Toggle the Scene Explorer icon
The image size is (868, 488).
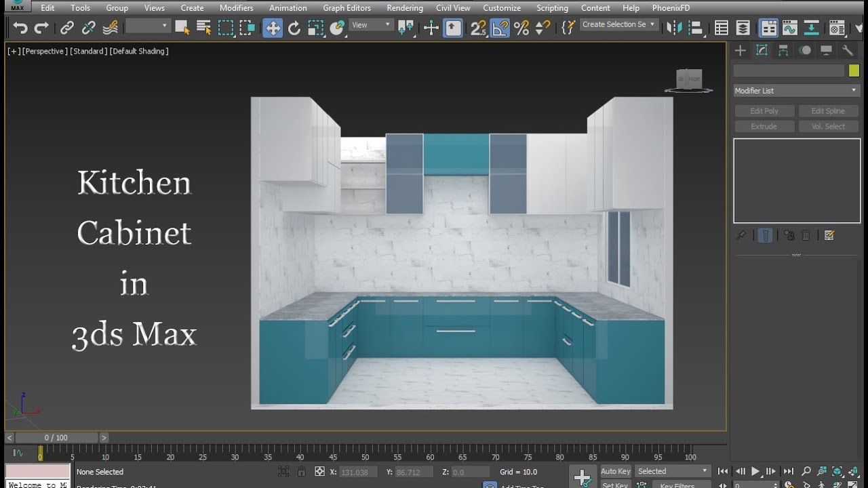tap(722, 28)
